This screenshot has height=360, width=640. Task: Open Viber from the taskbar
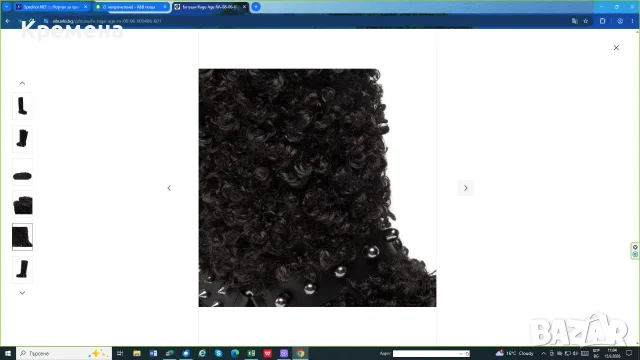(x=284, y=353)
